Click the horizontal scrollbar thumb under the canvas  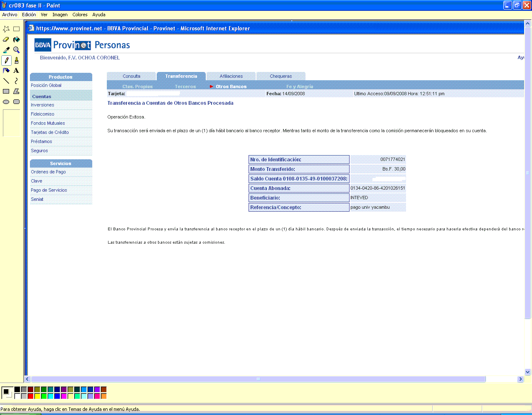pos(258,379)
